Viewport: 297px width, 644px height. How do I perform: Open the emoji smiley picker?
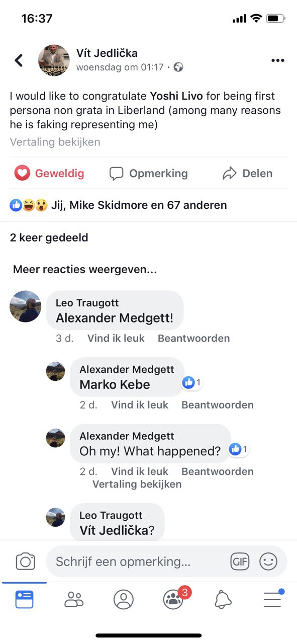click(268, 561)
